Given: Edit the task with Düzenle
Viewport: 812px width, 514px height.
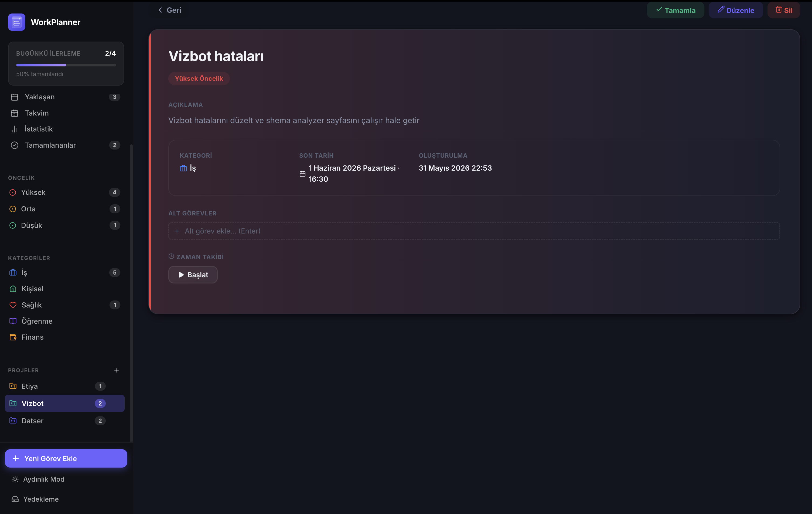Looking at the screenshot, I should 736,10.
